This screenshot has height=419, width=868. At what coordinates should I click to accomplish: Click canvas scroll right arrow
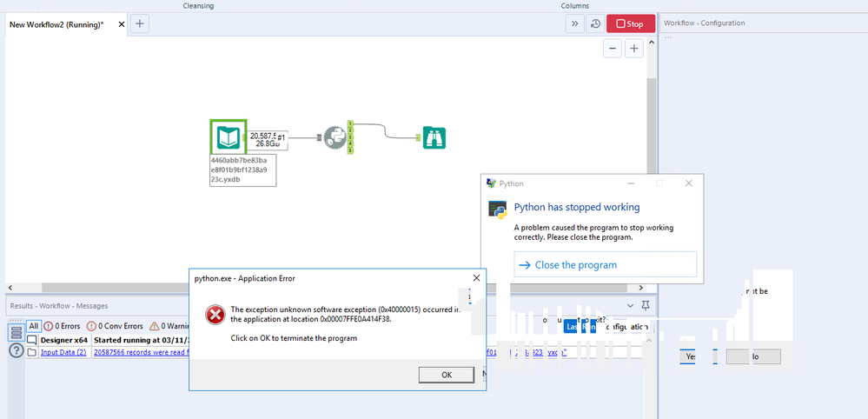[641, 288]
